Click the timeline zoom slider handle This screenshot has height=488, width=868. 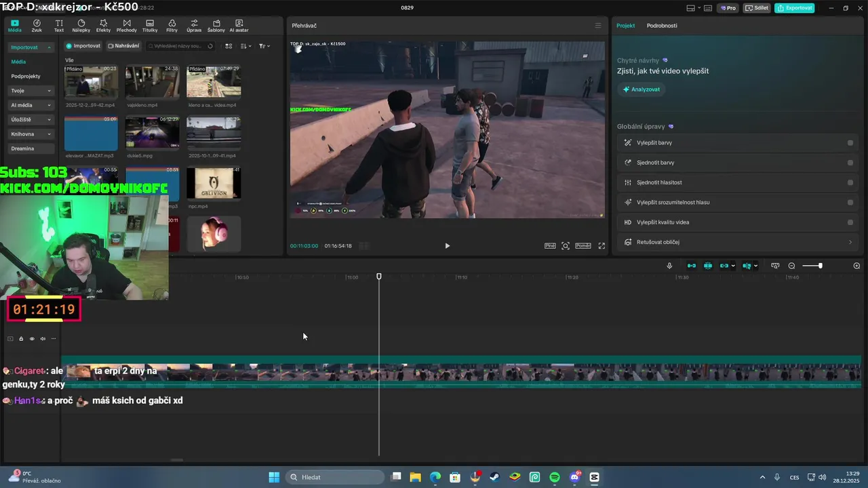(820, 266)
